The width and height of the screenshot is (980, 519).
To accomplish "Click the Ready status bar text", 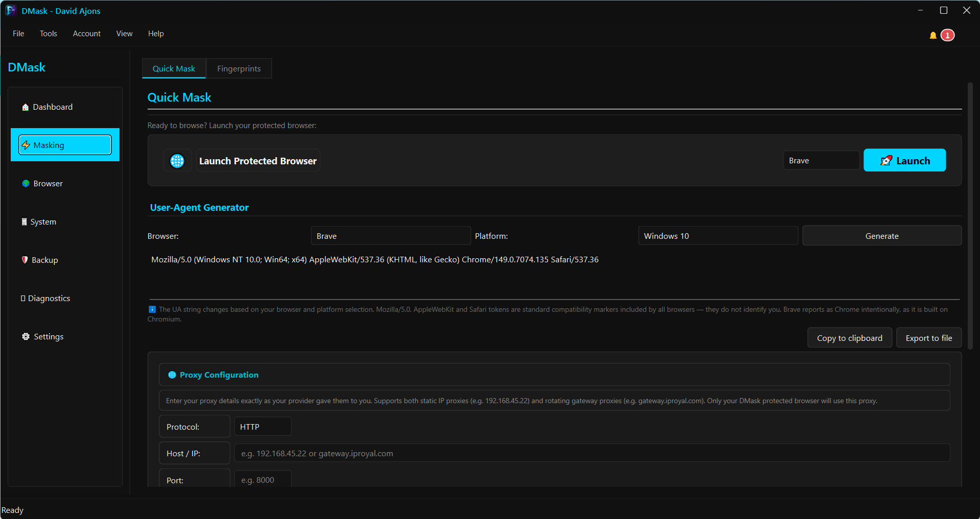I will coord(12,510).
